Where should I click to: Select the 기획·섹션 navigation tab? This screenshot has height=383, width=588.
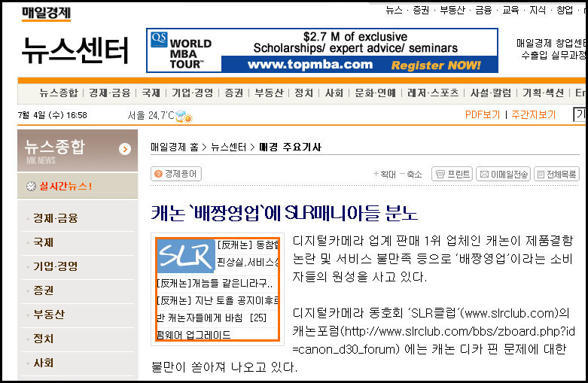pyautogui.click(x=544, y=93)
